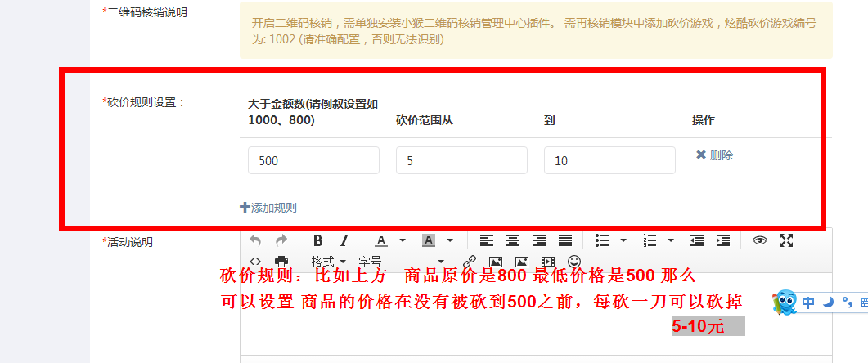Open the font color dropdown arrow
868x363 pixels.
[403, 240]
